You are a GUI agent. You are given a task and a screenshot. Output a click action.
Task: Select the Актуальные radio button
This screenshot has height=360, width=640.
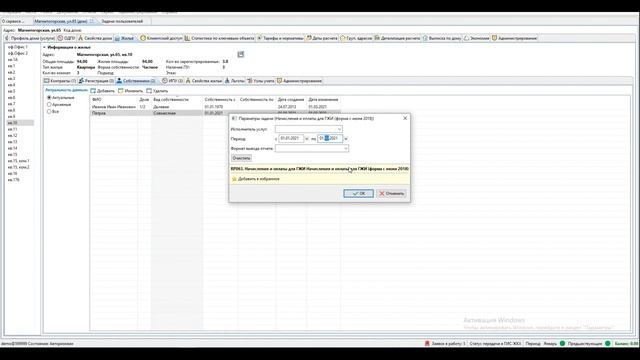tap(49, 98)
